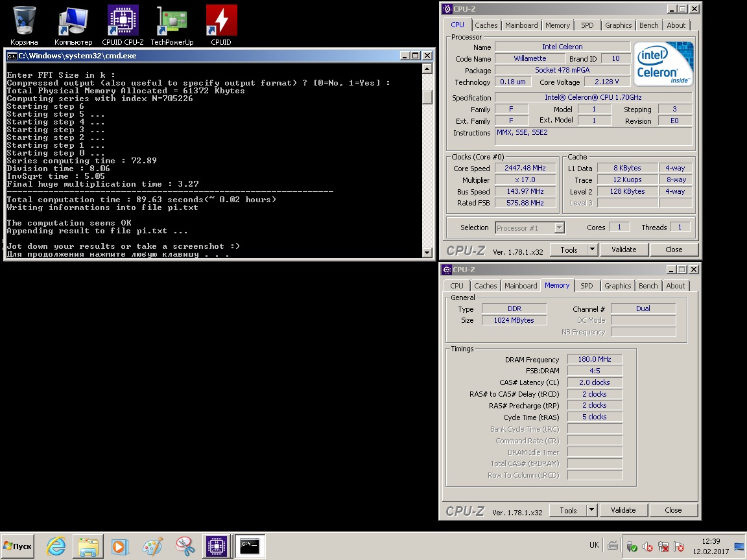Click the Core Speed value 2447.48 MHz
This screenshot has width=747, height=560.
tap(525, 168)
